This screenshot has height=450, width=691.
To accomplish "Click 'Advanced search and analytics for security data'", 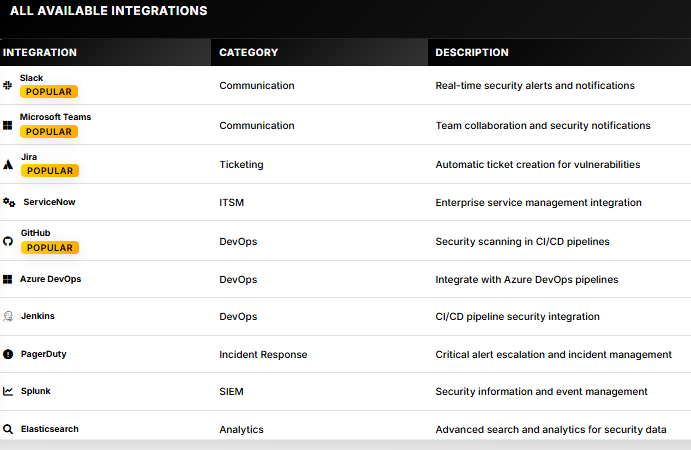I will coord(551,430).
